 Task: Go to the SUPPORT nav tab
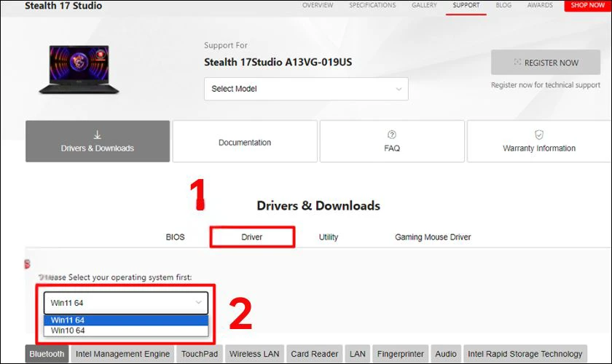(x=466, y=6)
